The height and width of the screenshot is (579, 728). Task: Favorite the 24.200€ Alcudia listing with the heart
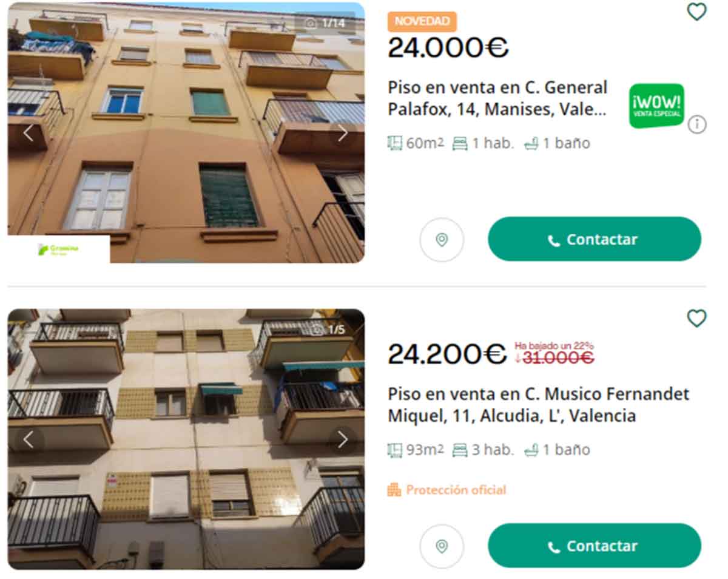[696, 318]
